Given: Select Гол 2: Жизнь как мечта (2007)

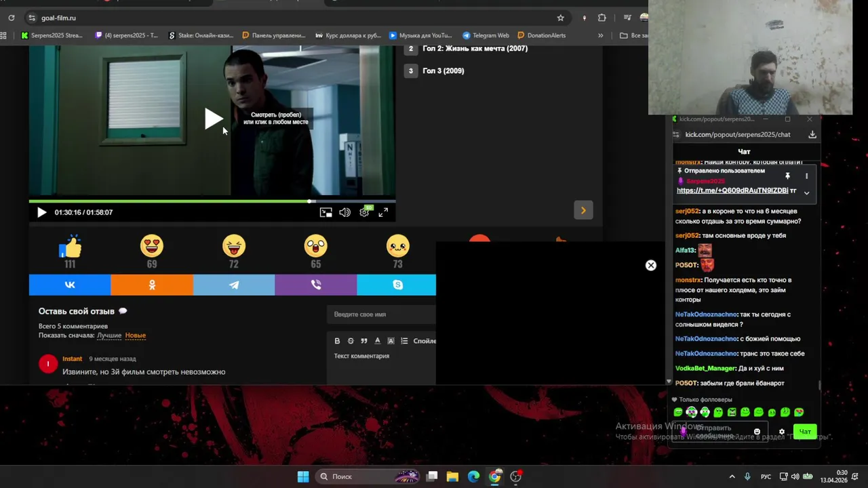Looking at the screenshot, I should click(475, 49).
